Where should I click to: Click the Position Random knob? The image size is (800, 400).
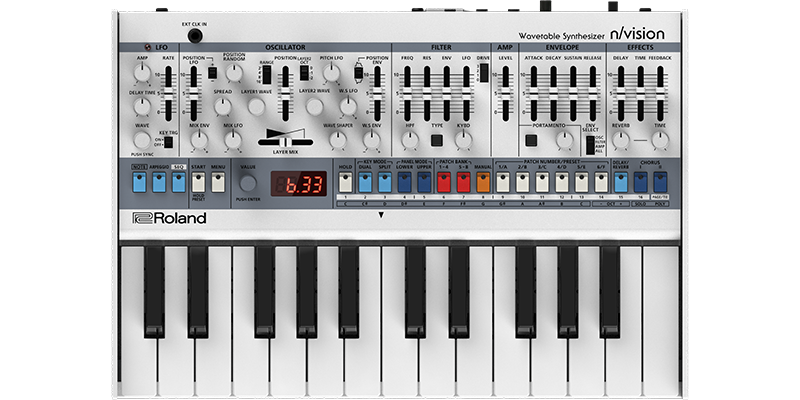point(234,74)
